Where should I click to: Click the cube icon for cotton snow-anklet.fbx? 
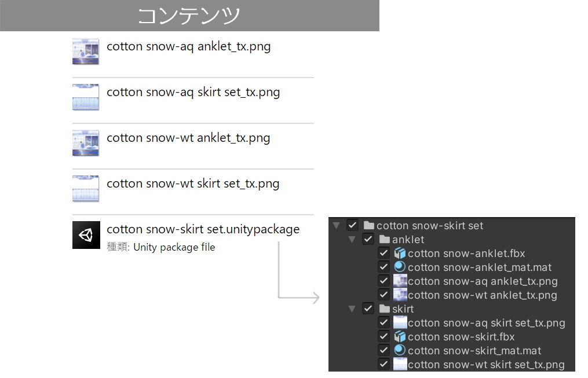[400, 254]
